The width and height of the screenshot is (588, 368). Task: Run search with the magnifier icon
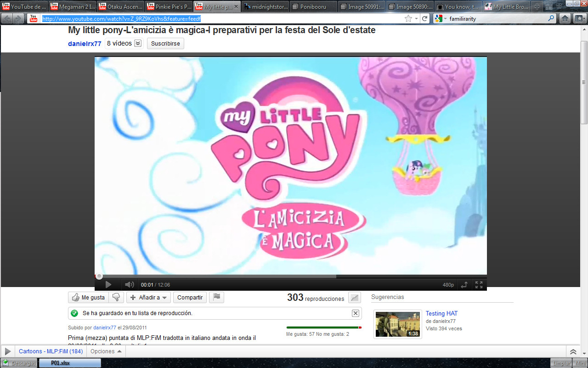click(x=552, y=18)
